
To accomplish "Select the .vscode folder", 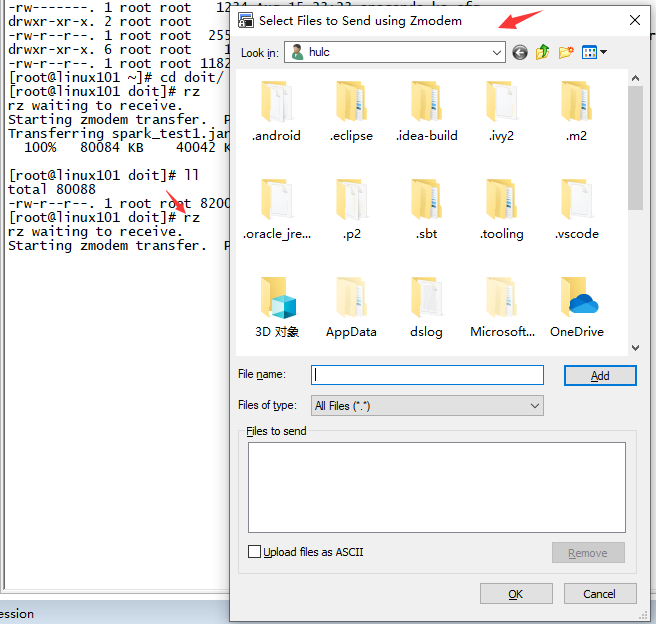I will click(x=577, y=210).
